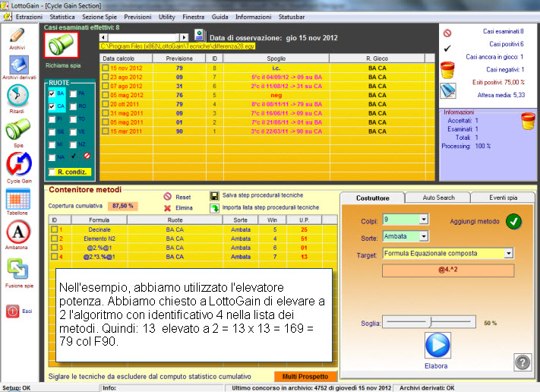Open the Informazioni menu

click(253, 17)
